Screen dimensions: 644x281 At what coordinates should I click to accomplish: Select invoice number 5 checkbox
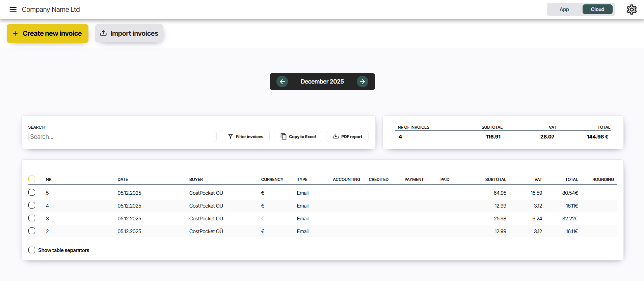pos(32,192)
